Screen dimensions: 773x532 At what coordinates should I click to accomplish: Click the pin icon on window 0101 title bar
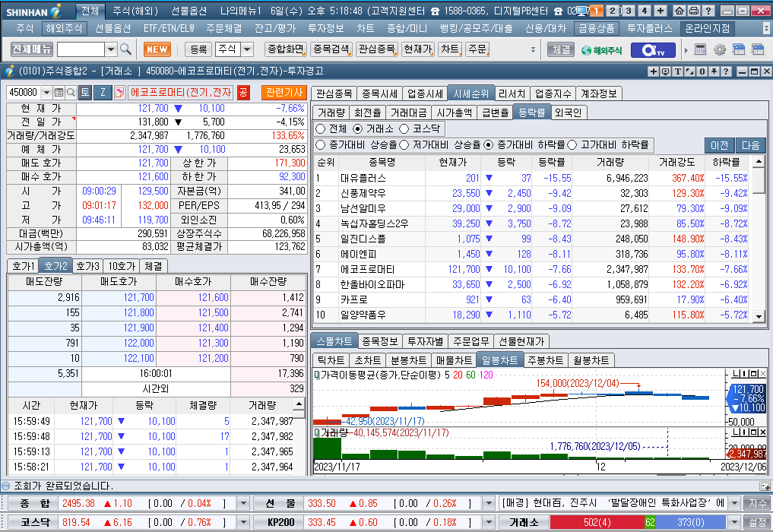714,71
